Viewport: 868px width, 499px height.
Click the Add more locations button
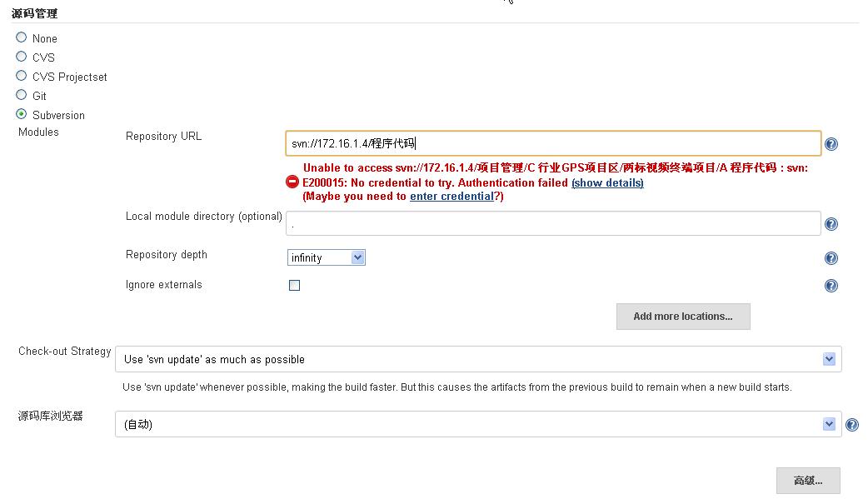click(683, 317)
